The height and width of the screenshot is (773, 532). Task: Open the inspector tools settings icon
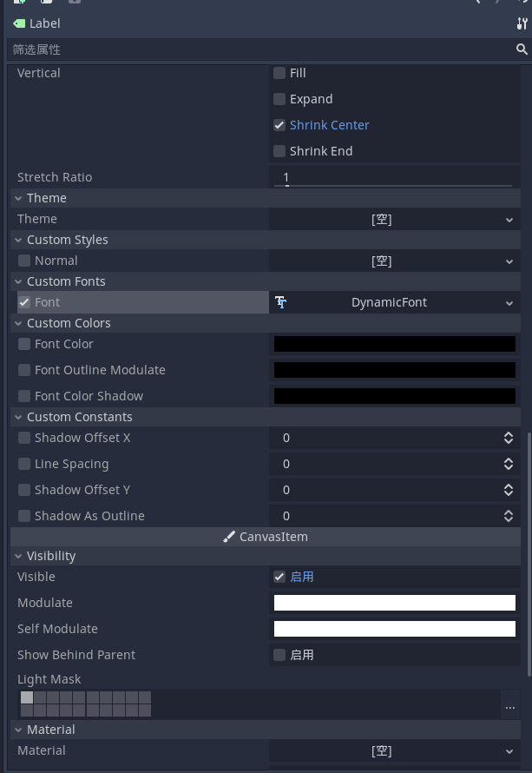click(x=522, y=23)
